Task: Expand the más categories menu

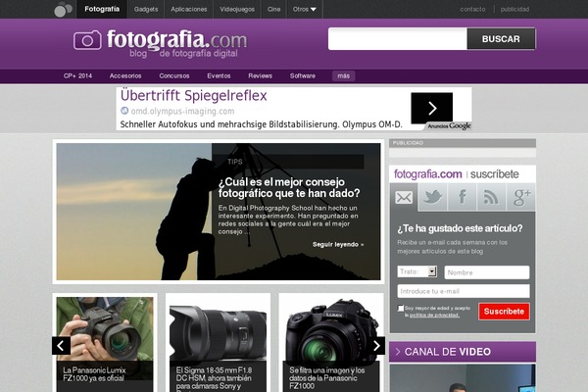Action: pos(344,75)
